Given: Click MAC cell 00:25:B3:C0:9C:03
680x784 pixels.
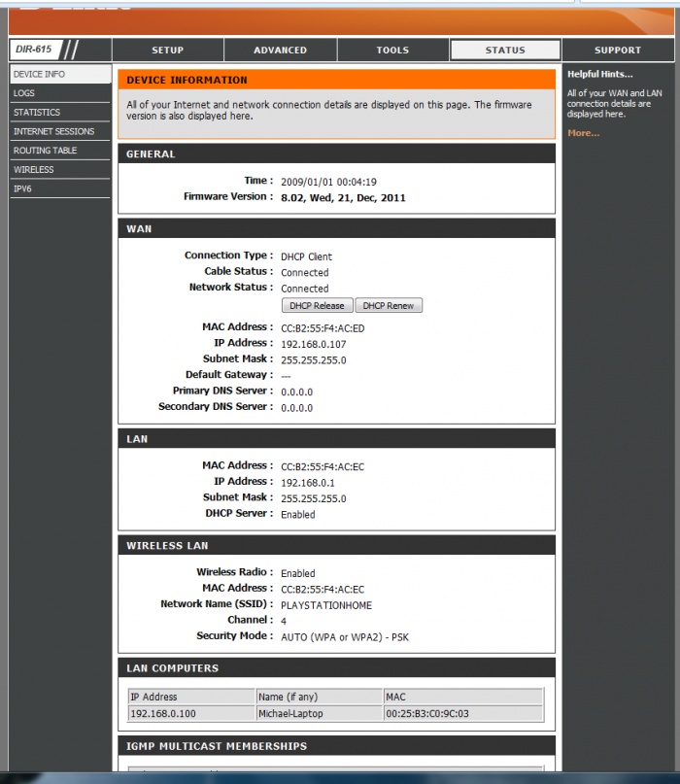Looking at the screenshot, I should pyautogui.click(x=463, y=713).
